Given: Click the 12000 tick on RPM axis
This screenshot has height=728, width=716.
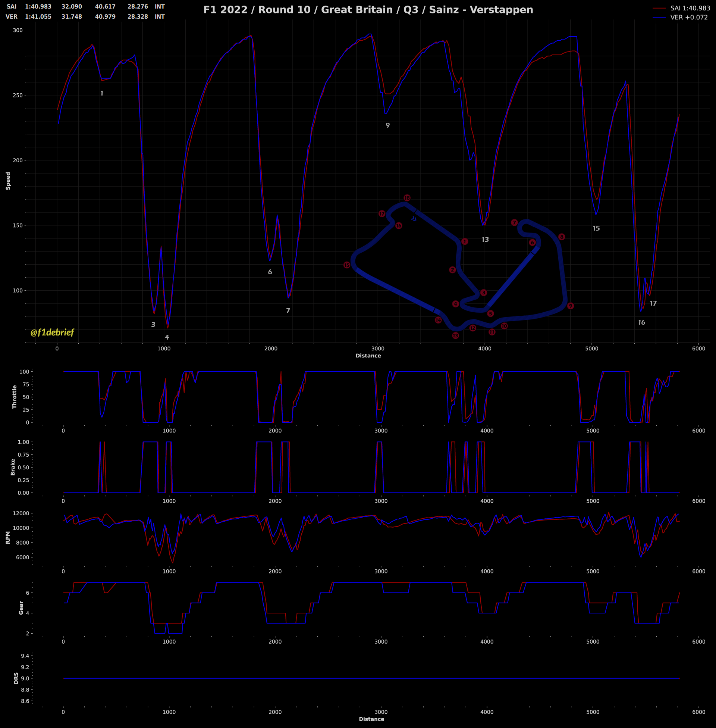Looking at the screenshot, I should click(x=21, y=513).
